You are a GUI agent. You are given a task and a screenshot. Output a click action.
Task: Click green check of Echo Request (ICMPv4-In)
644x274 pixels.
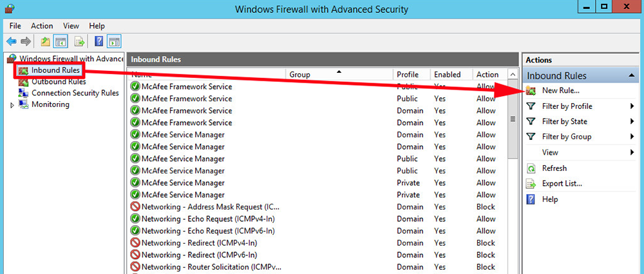[x=135, y=219]
